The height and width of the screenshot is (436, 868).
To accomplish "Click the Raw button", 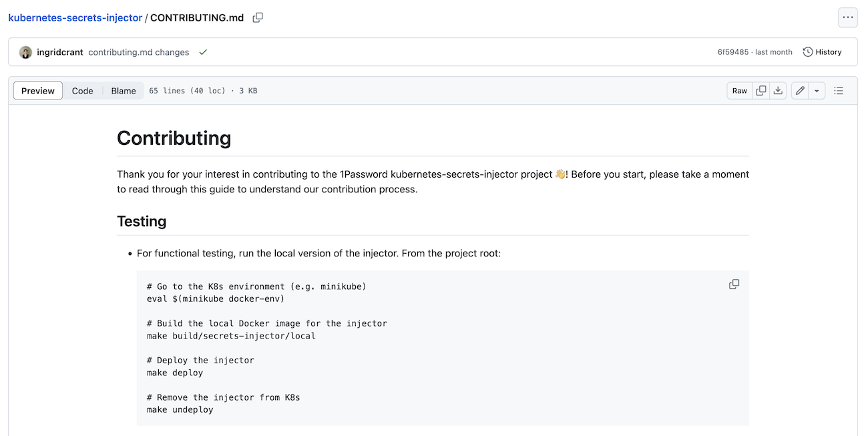I will click(739, 90).
